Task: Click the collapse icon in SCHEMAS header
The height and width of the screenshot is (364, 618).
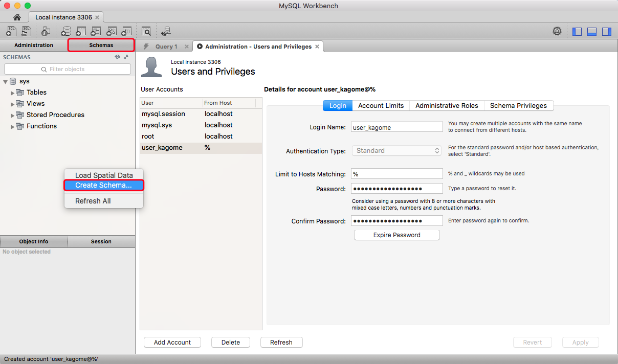Action: coord(126,57)
